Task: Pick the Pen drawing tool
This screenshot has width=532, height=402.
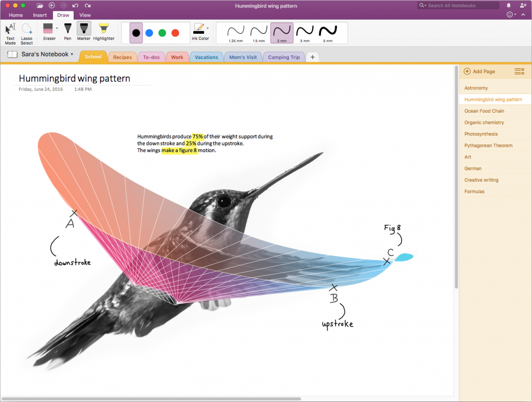Action: tap(68, 31)
